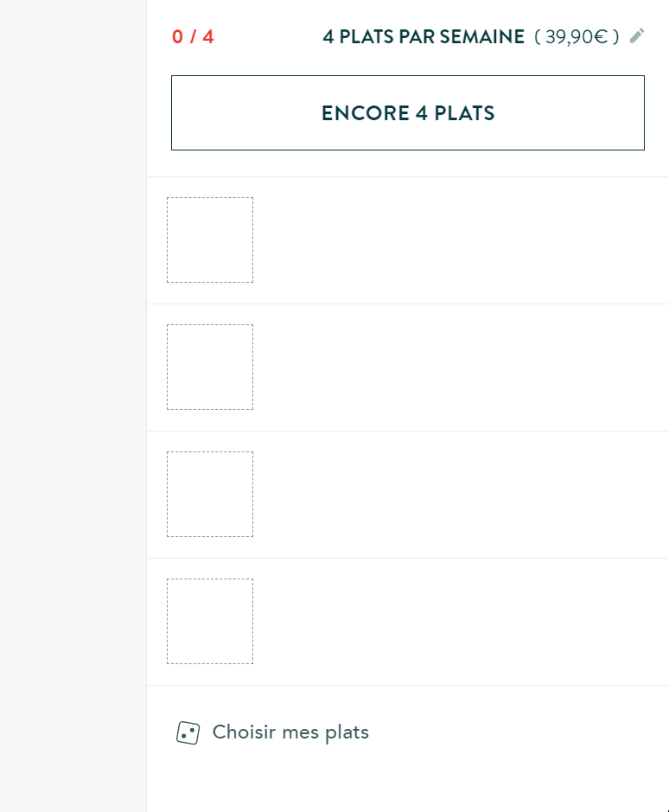Click the 39,90€ price text
The width and height of the screenshot is (669, 812).
[x=577, y=37]
